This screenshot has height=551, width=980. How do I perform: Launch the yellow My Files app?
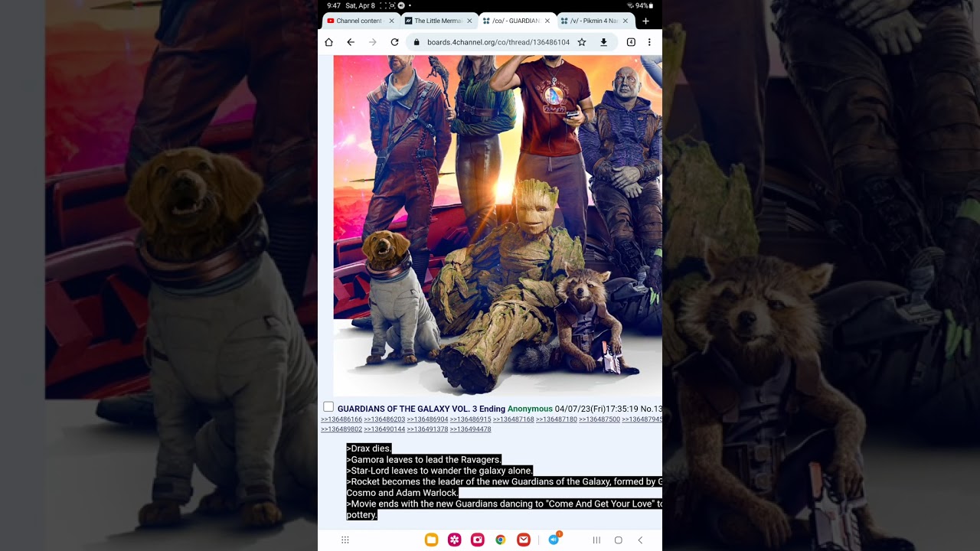[432, 540]
